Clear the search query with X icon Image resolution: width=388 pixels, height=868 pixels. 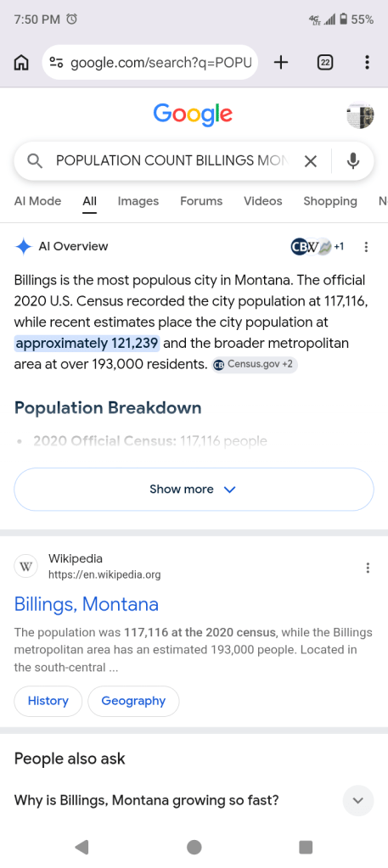[x=311, y=161]
